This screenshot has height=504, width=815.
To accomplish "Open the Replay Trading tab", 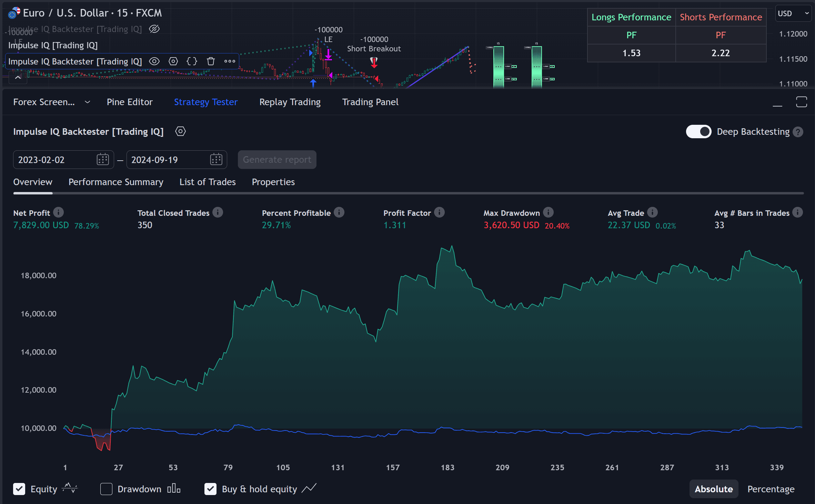I will point(290,102).
